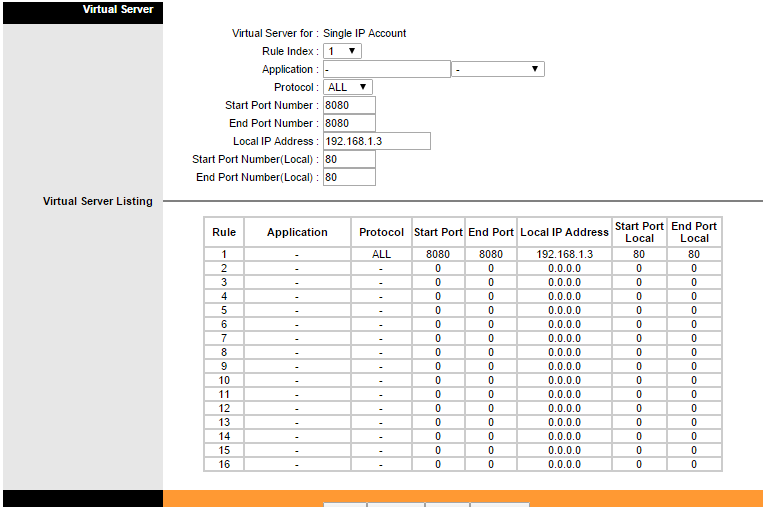Select rule number 7 in the listing
The height and width of the screenshot is (507, 766).
(224, 338)
